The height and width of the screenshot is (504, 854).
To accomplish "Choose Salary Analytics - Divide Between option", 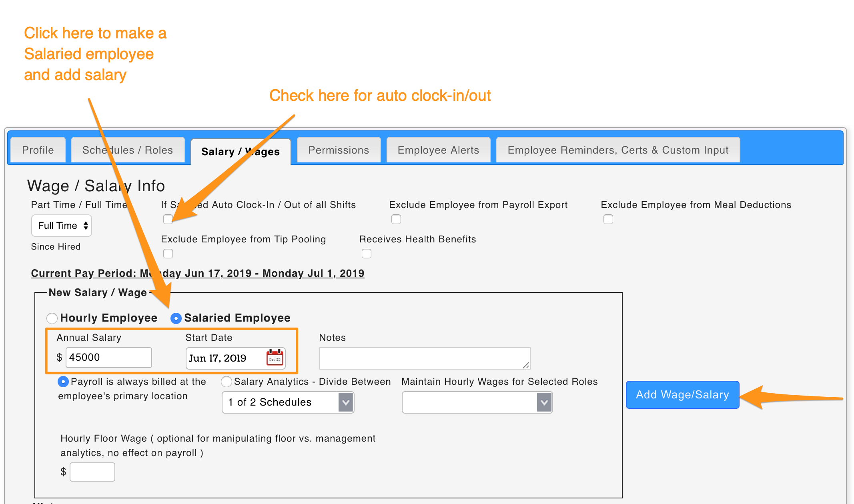I will [x=227, y=382].
